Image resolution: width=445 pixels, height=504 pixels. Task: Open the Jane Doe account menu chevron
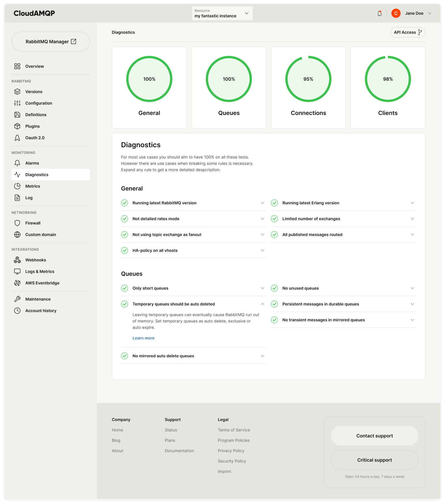tap(430, 13)
